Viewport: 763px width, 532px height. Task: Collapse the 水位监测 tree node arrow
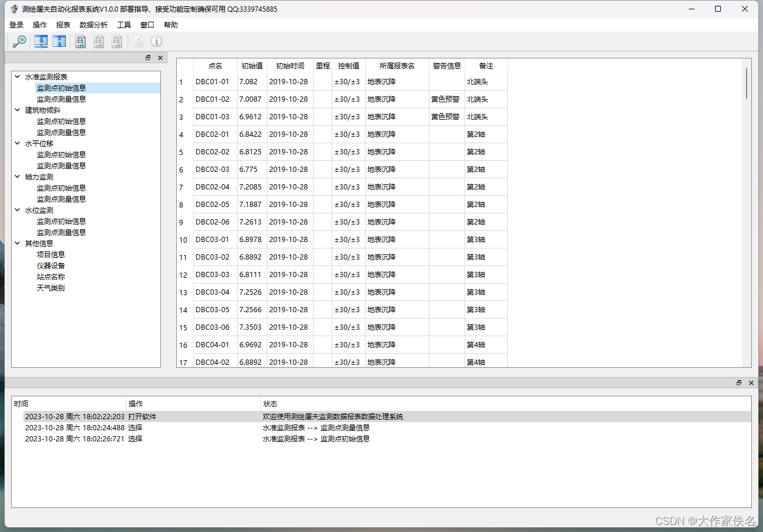pos(18,210)
